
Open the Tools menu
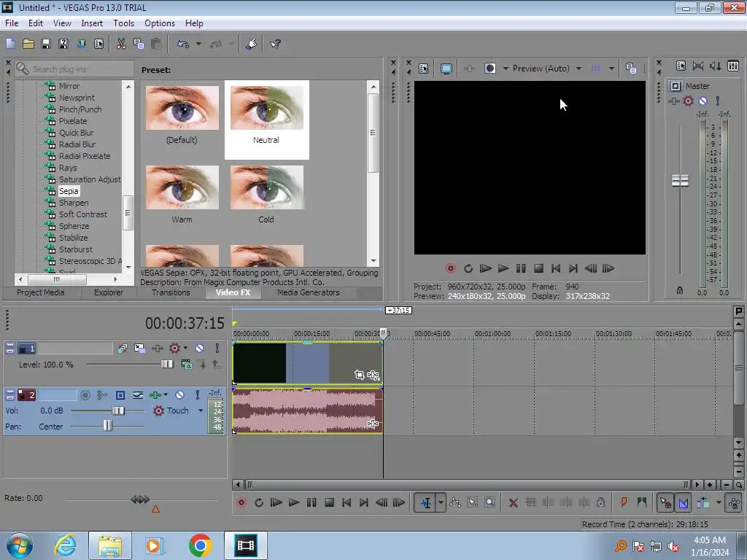[x=123, y=23]
